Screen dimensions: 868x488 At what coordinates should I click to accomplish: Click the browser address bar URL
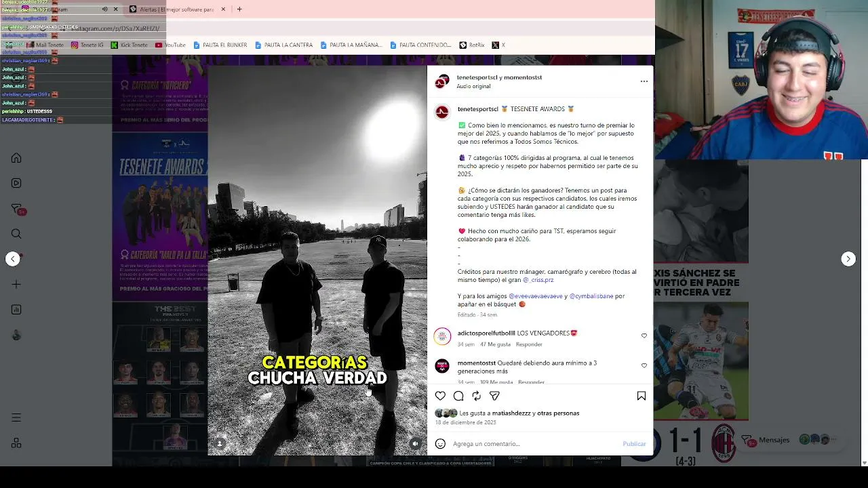[115, 28]
